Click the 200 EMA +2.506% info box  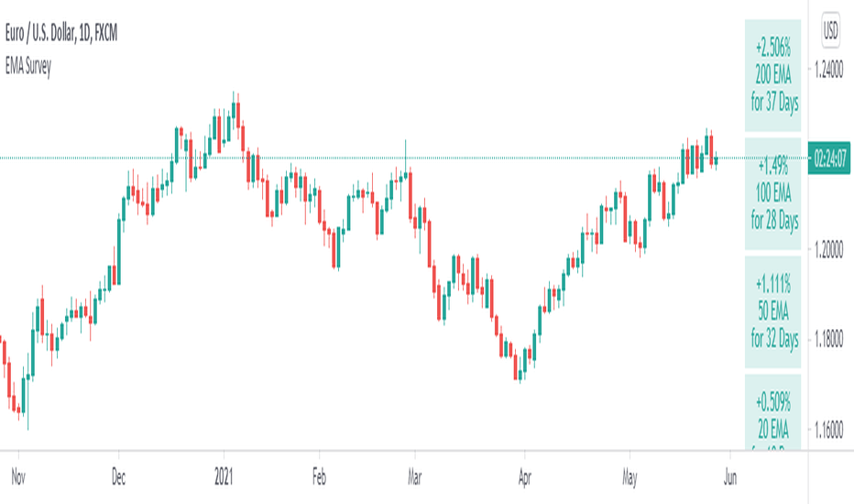772,75
